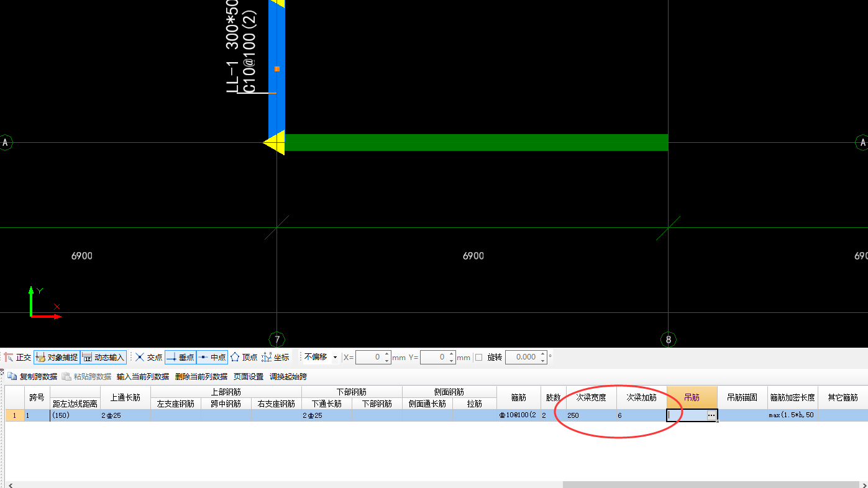Click the 其它箍筋 column header
Viewport: 868px width, 488px height.
[843, 397]
